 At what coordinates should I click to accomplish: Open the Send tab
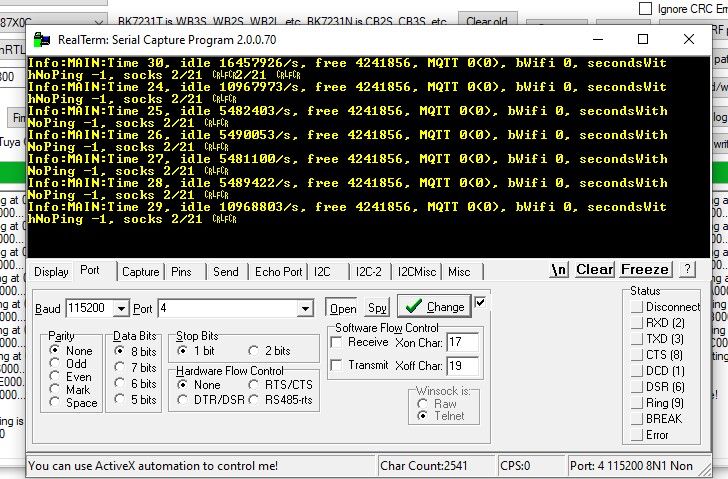pos(226,272)
